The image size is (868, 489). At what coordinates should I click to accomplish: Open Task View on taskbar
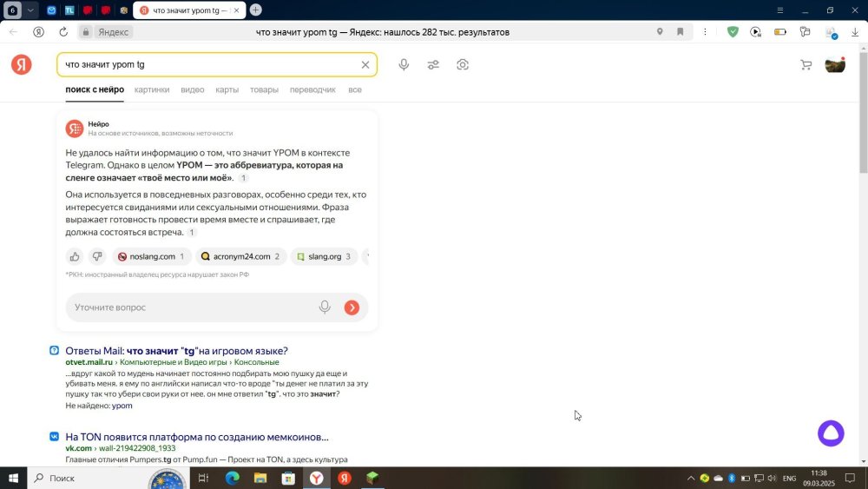coord(203,478)
